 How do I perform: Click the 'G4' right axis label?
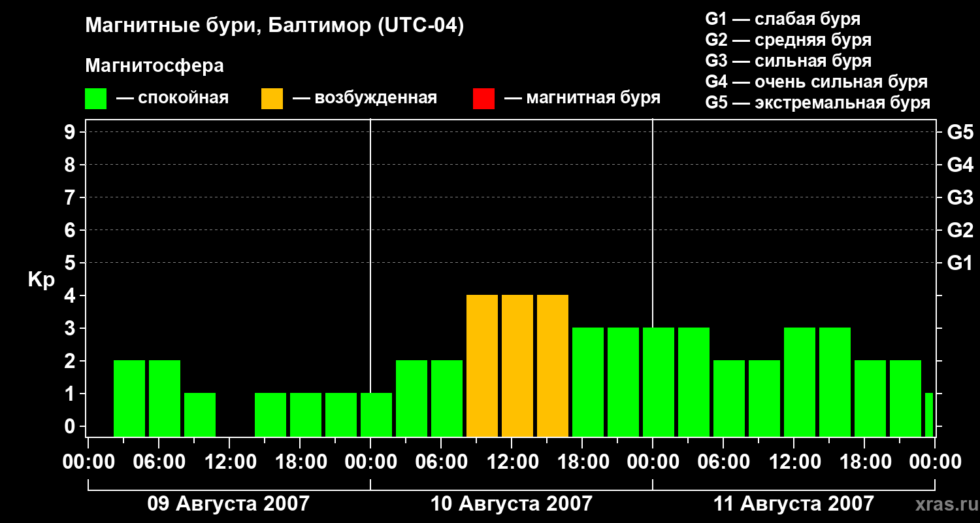tap(960, 165)
